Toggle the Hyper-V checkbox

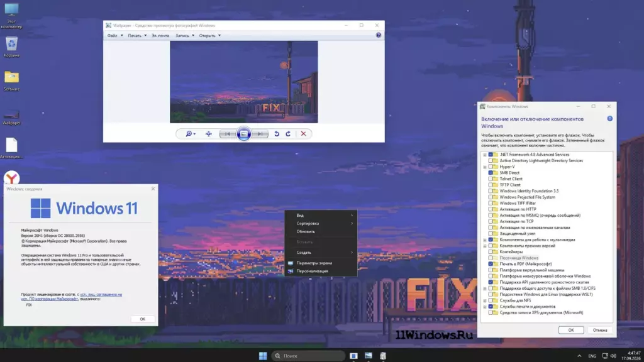click(x=491, y=167)
